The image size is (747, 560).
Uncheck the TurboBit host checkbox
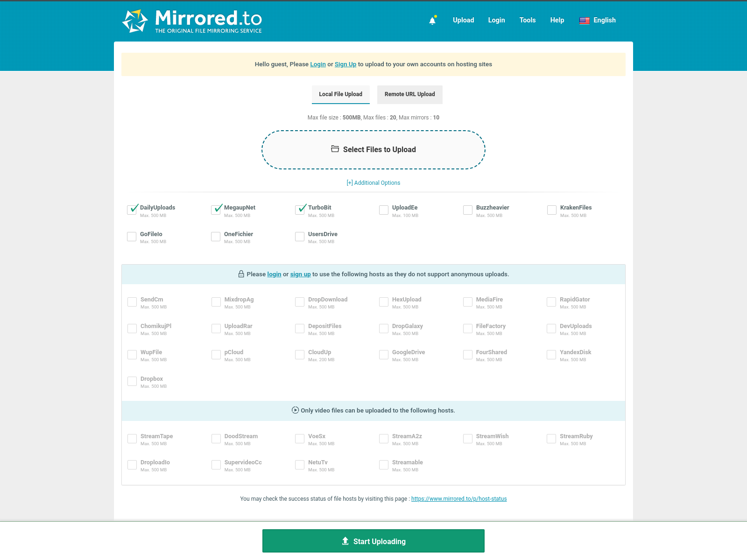[300, 210]
